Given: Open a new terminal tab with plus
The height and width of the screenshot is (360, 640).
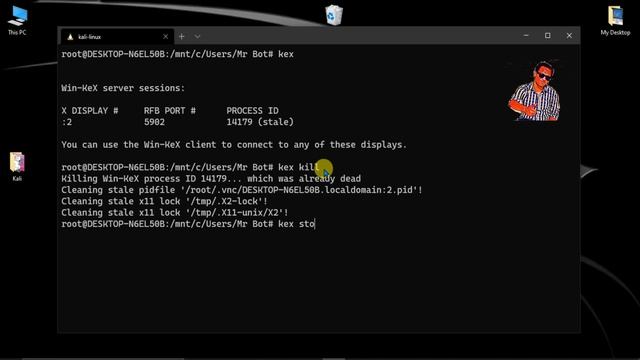Looking at the screenshot, I should pyautogui.click(x=182, y=37).
